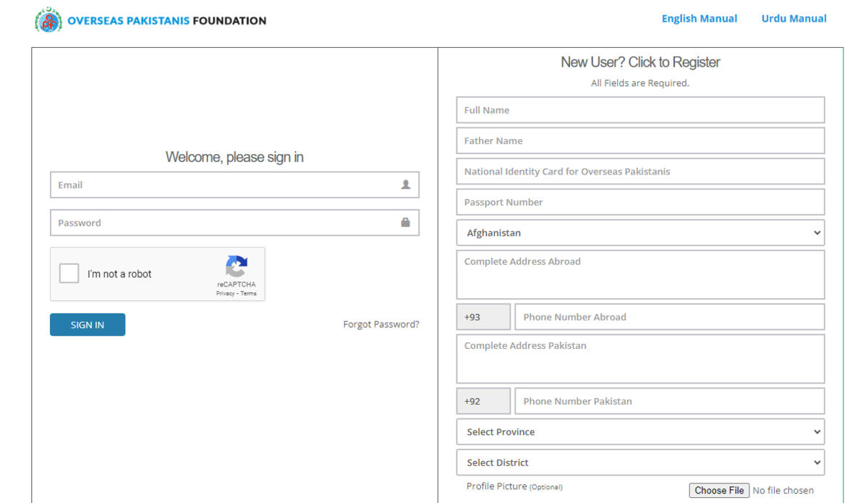Click the Complete Address Abroad text area
This screenshot has width=868, height=503.
(640, 275)
